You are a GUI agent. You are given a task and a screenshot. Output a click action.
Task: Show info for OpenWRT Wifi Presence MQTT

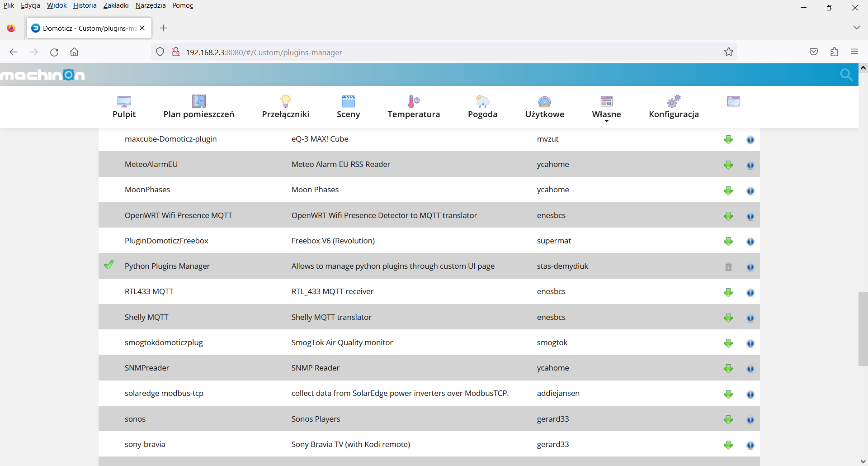[x=750, y=216]
